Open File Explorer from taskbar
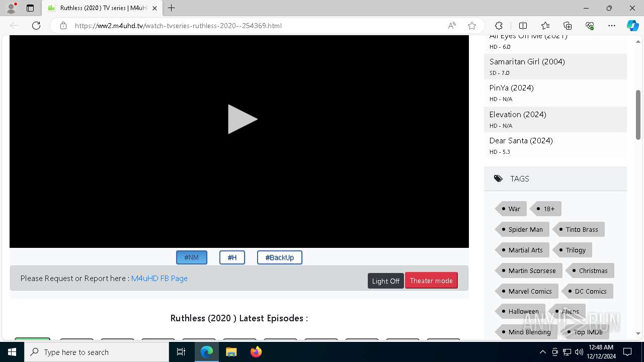644x362 pixels. point(231,352)
